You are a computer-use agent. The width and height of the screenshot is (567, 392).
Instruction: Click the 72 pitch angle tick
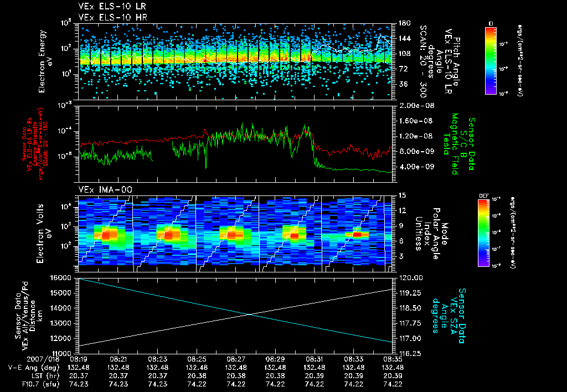click(x=403, y=69)
